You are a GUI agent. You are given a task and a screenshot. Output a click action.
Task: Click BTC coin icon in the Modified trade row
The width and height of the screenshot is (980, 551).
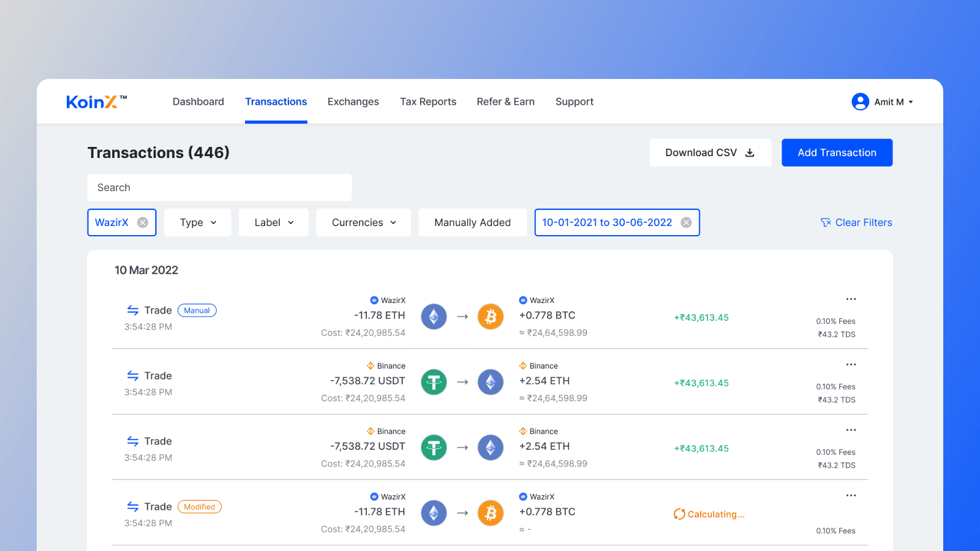click(x=491, y=513)
